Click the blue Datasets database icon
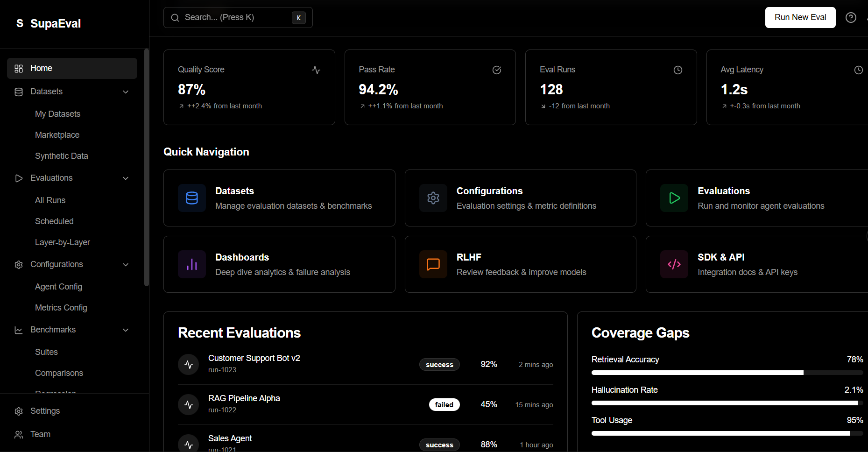The image size is (868, 452). click(x=192, y=198)
